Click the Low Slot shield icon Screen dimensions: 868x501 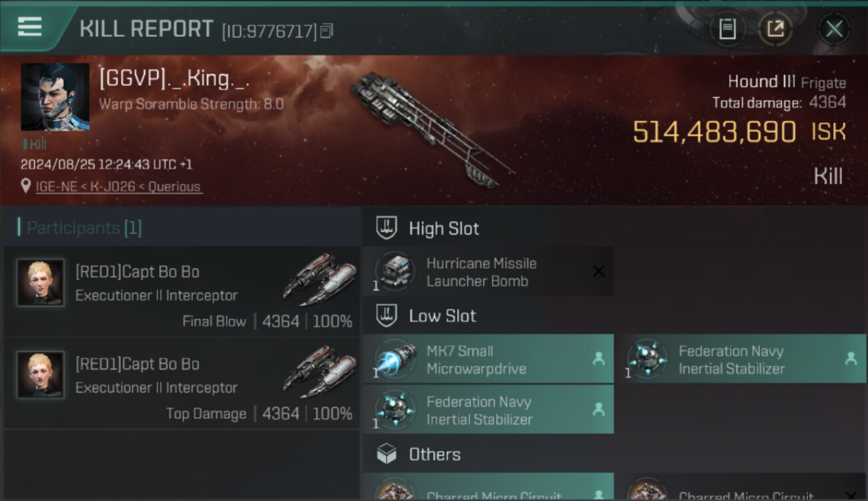pyautogui.click(x=387, y=316)
